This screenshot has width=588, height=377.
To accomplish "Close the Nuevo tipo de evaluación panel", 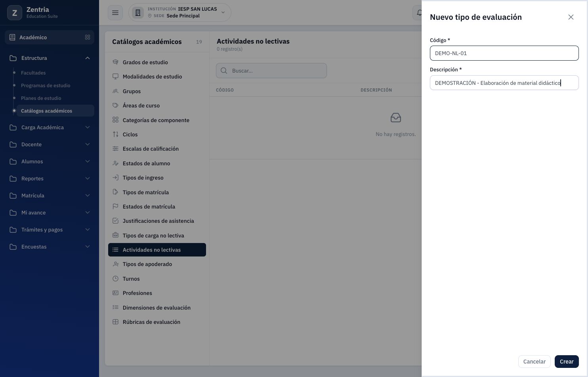I will pyautogui.click(x=571, y=17).
